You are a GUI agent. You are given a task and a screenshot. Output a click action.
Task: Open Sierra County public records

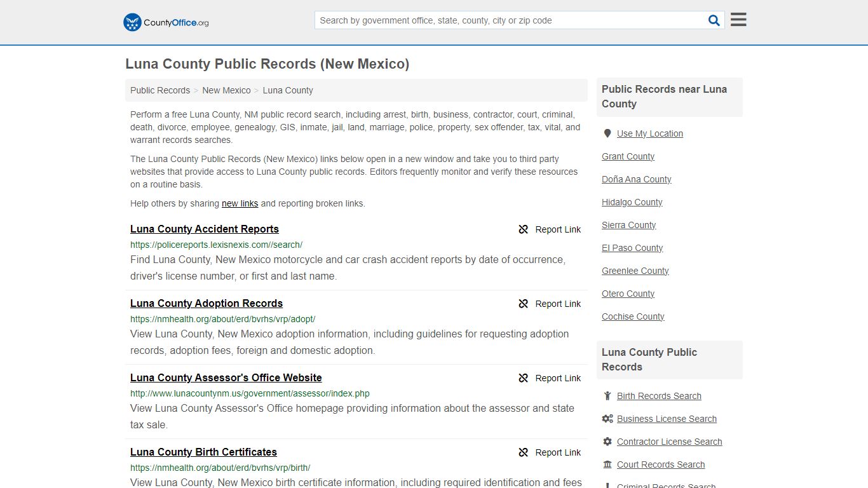tap(628, 225)
